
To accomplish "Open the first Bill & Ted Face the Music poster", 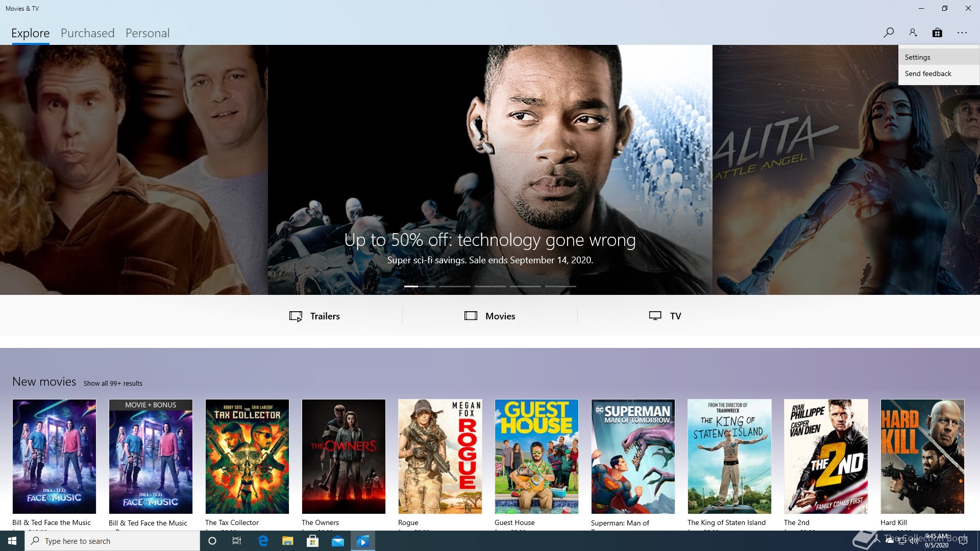I will 54,456.
